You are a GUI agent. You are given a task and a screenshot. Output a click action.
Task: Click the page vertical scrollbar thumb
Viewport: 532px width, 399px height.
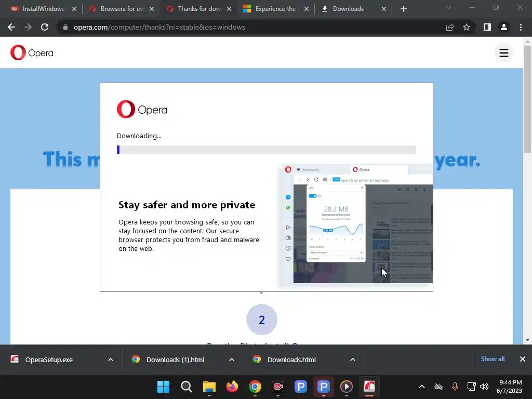click(x=527, y=99)
